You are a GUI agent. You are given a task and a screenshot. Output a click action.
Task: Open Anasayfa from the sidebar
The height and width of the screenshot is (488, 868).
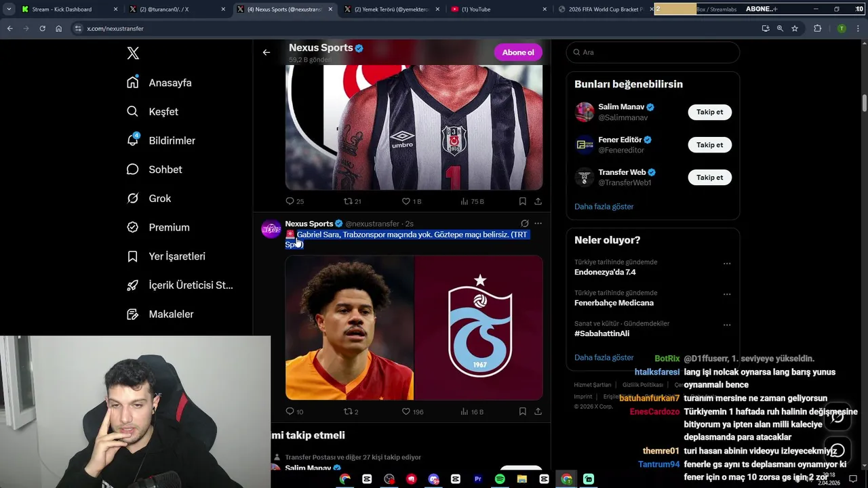point(159,83)
